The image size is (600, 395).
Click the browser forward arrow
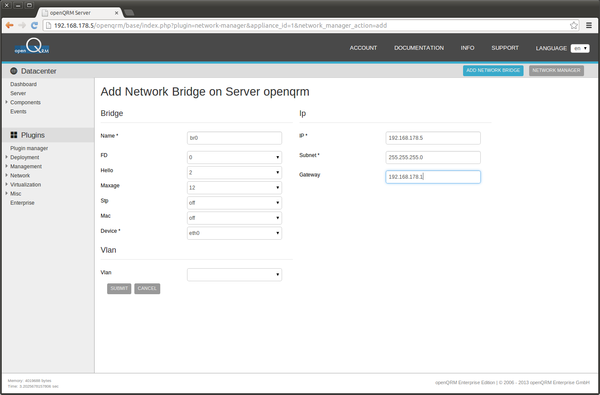tap(22, 25)
